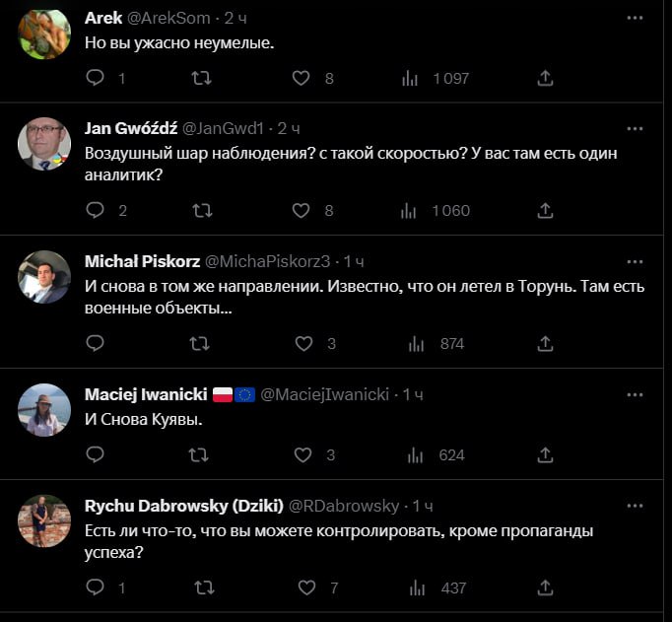This screenshot has width=672, height=622.
Task: Open the @MaciejIwanicki handle link
Action: [325, 394]
